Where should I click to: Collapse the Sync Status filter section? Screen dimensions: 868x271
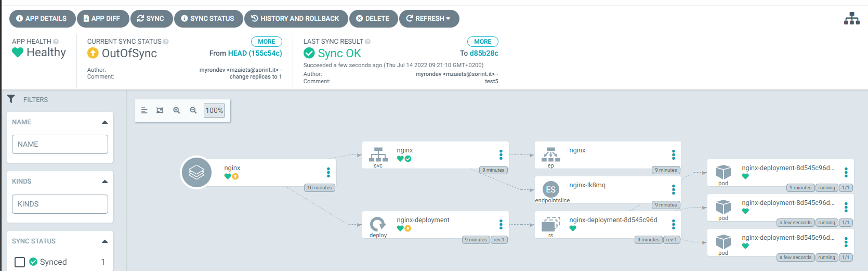pos(105,241)
